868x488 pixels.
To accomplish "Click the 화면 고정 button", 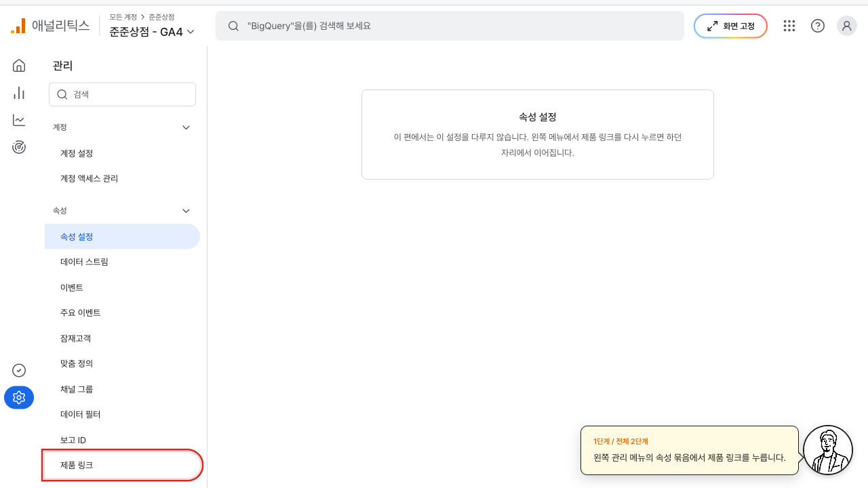I will click(x=730, y=26).
